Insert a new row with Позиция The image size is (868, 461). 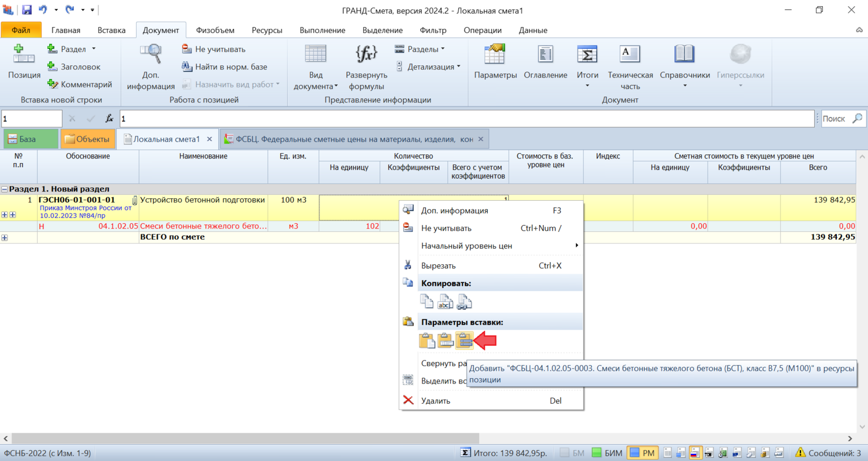pyautogui.click(x=24, y=62)
